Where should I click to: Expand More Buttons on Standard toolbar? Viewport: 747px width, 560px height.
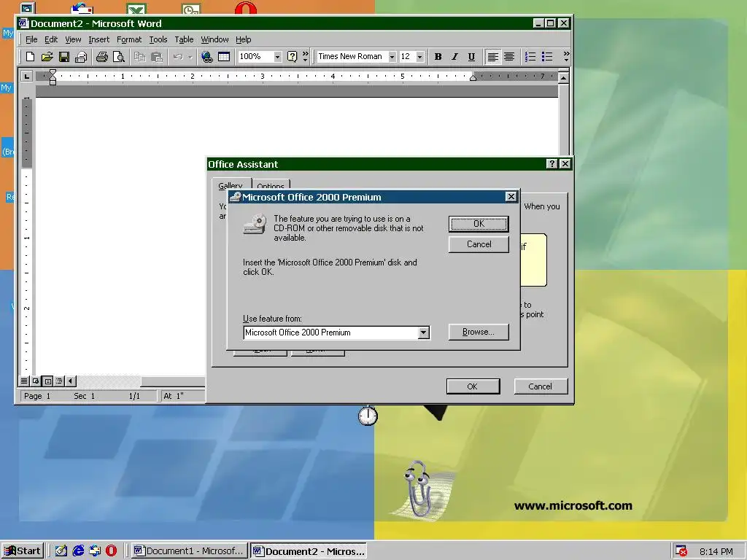[306, 57]
